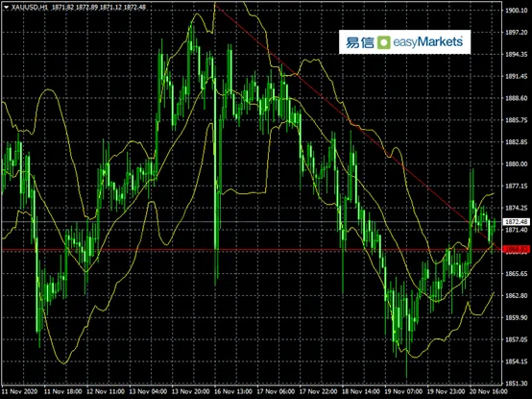Click the 13 Nov 20:00 time label
This screenshot has height=399, width=532.
[190, 391]
